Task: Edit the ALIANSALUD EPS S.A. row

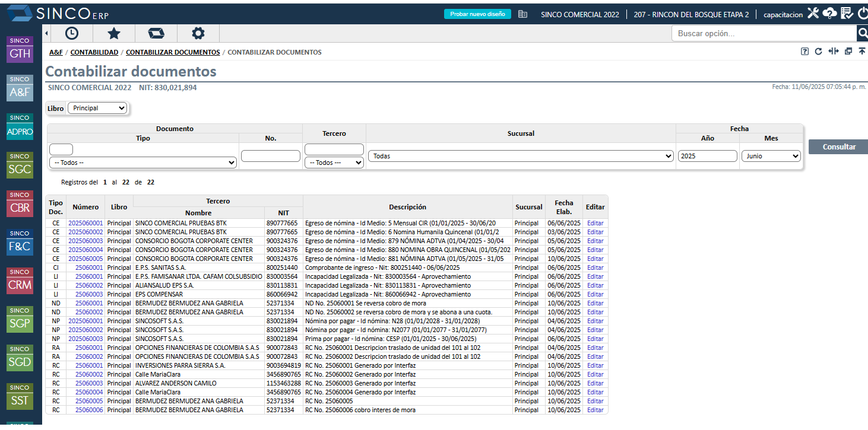Action: pyautogui.click(x=595, y=285)
